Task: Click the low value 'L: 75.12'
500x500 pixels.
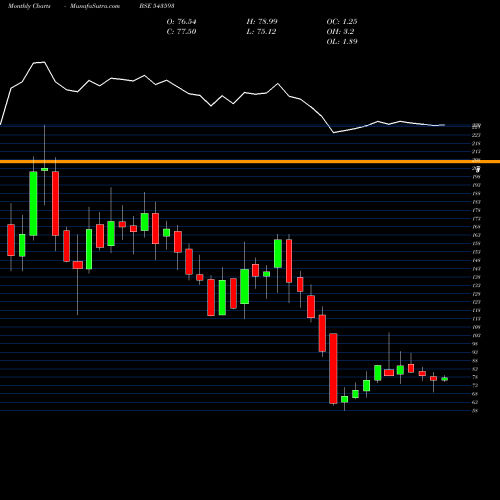Action: [x=261, y=32]
